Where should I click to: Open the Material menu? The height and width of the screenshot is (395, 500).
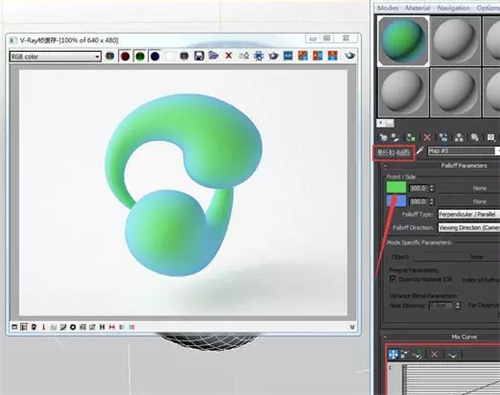418,8
